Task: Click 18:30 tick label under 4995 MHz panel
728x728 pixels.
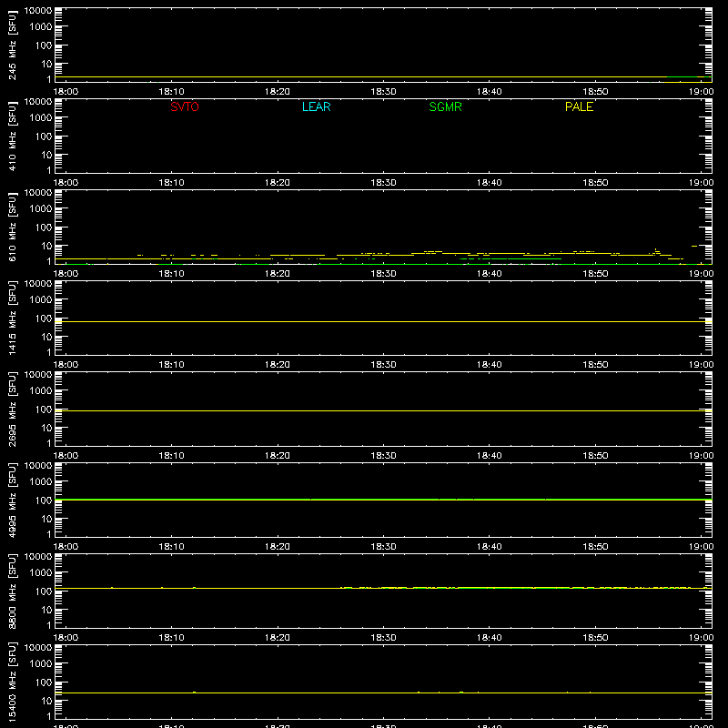Action: tap(383, 547)
